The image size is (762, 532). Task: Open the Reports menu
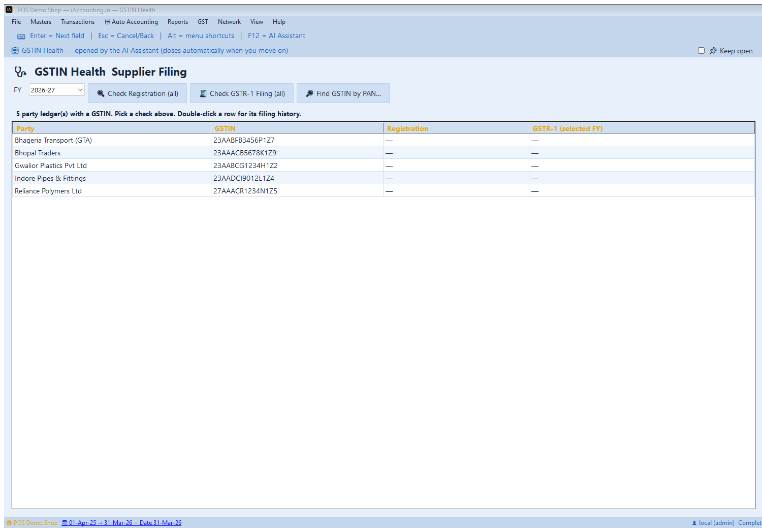click(178, 22)
